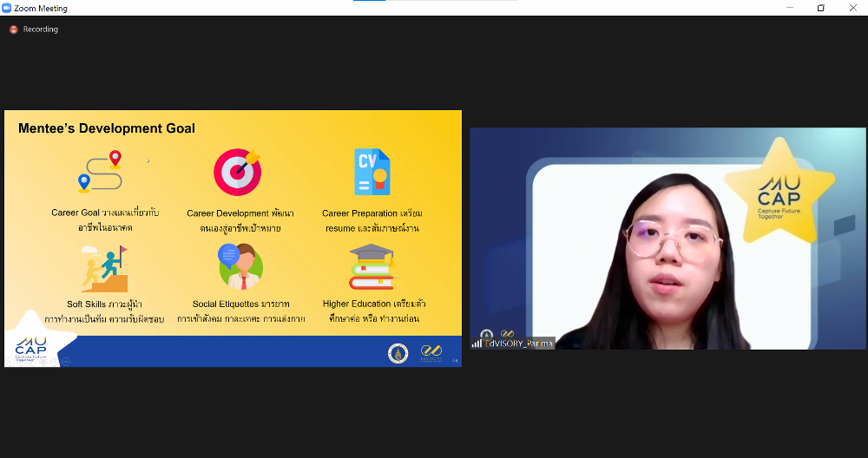868x458 pixels.
Task: Click the speaker's video thumbnail
Action: 667,239
